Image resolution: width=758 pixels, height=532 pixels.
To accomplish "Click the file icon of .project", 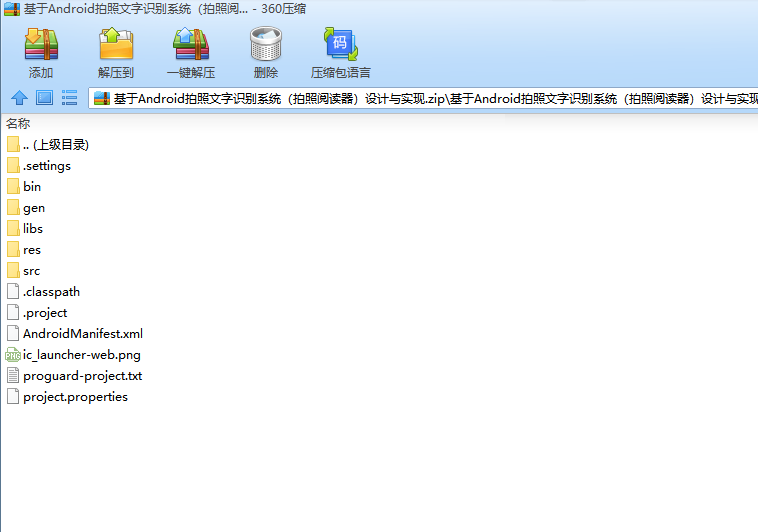I will click(x=14, y=312).
